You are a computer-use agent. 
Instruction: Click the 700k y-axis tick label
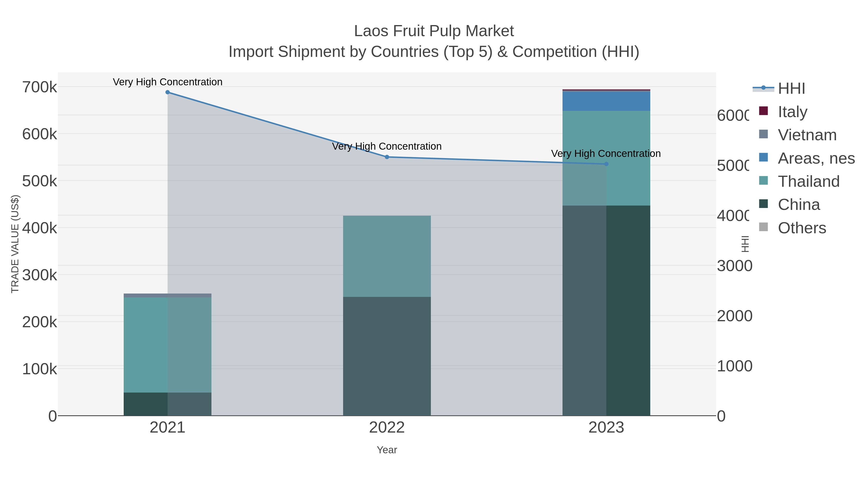coord(40,87)
